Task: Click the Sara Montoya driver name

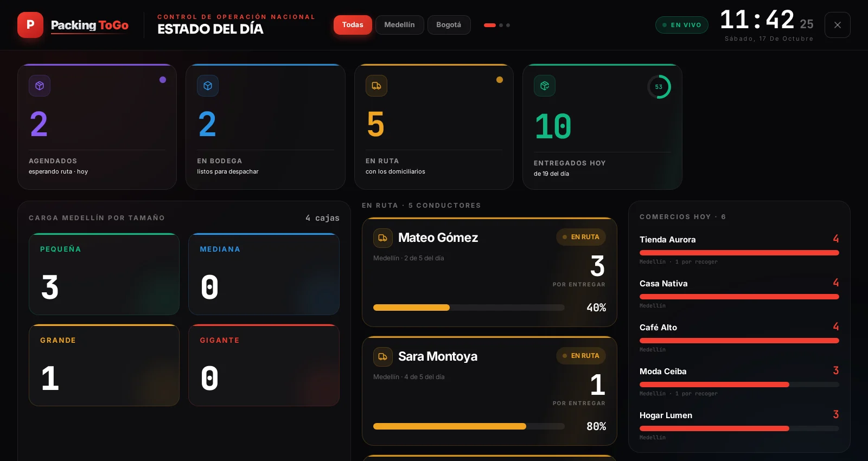Action: (438, 356)
